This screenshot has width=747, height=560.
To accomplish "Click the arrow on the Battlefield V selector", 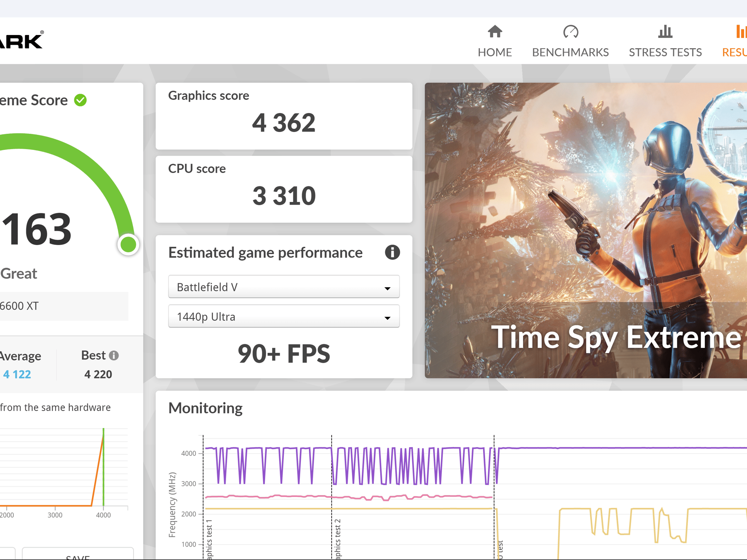I will 387,288.
